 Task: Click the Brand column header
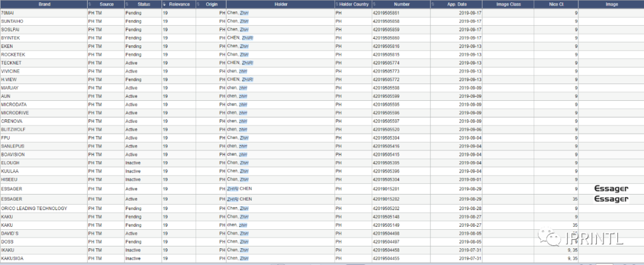point(44,4)
